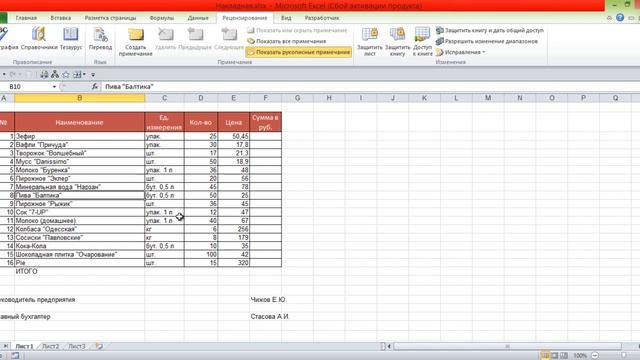Click the macro record icon in status bar
Image resolution: width=640 pixels, height=360 pixels.
[15, 356]
